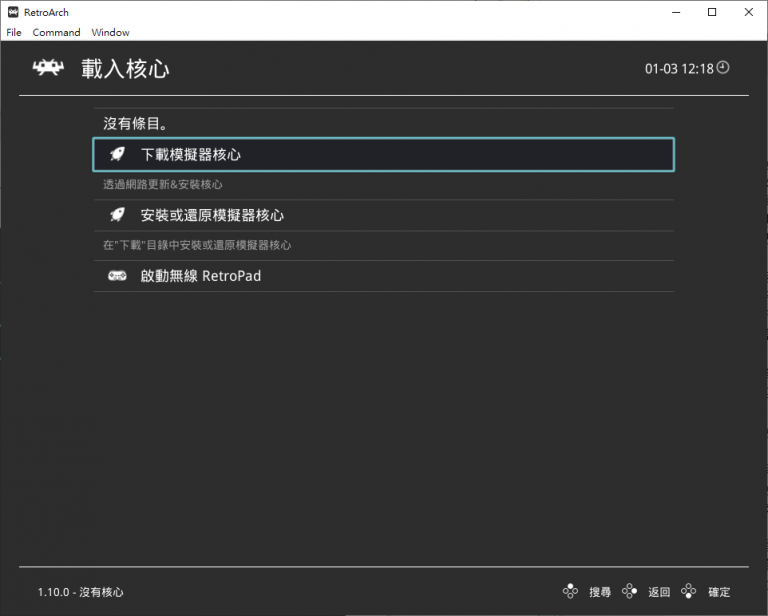768x616 pixels.
Task: Select the 安裝或還原模擬器核心 entry
Action: click(x=384, y=215)
